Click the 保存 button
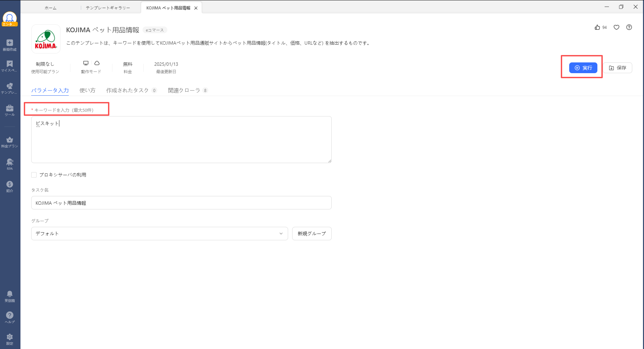Screen dimensions: 644x349 coord(618,68)
